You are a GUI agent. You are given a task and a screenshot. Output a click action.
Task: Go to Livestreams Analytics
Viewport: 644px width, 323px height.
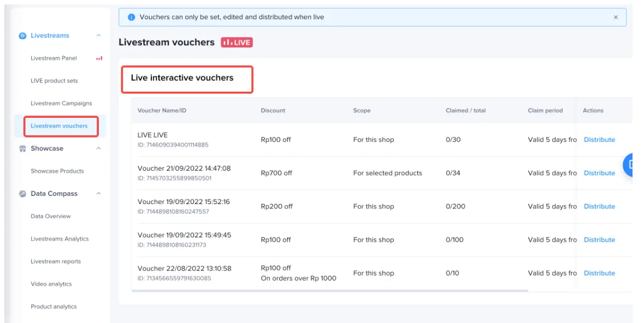coord(60,239)
